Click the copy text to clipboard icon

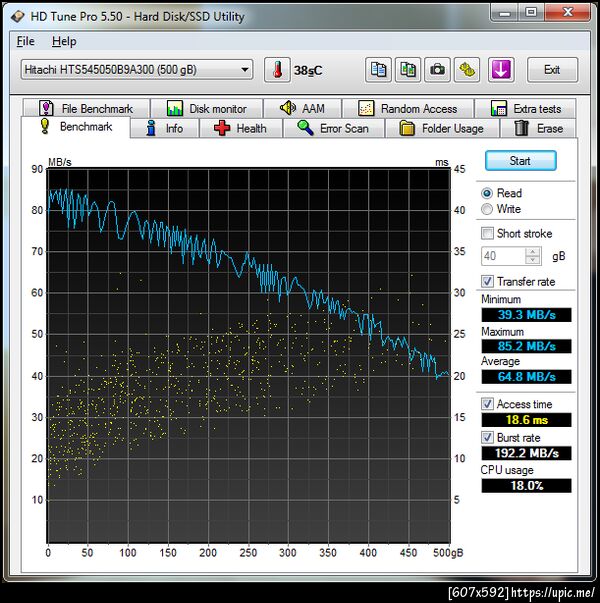(x=378, y=70)
